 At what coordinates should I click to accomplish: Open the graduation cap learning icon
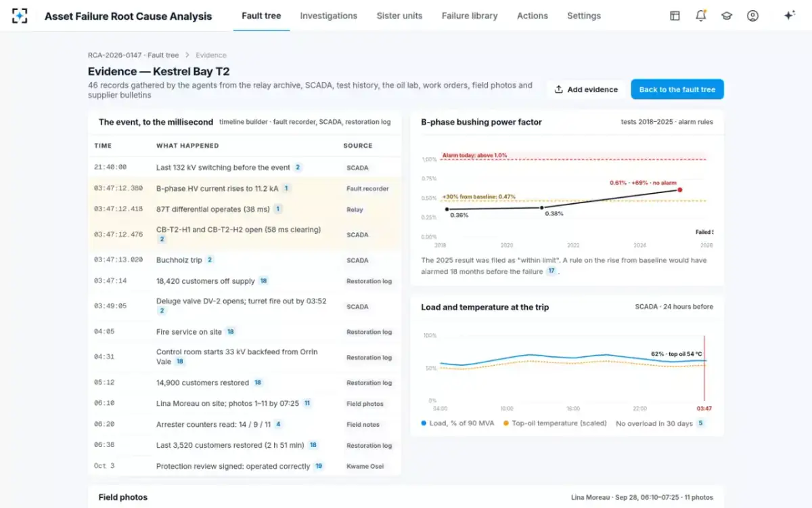click(x=727, y=16)
